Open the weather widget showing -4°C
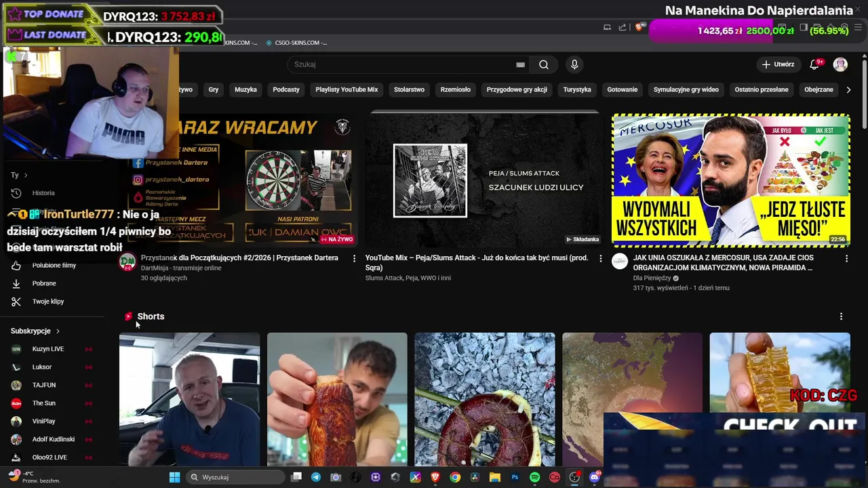Image resolution: width=868 pixels, height=488 pixels. pyautogui.click(x=34, y=476)
